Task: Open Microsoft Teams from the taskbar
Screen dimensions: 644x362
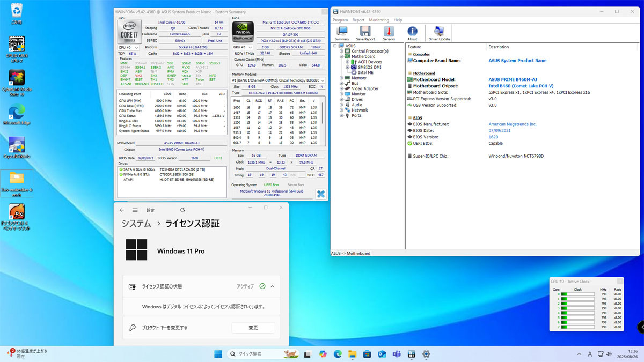Action: [397, 354]
